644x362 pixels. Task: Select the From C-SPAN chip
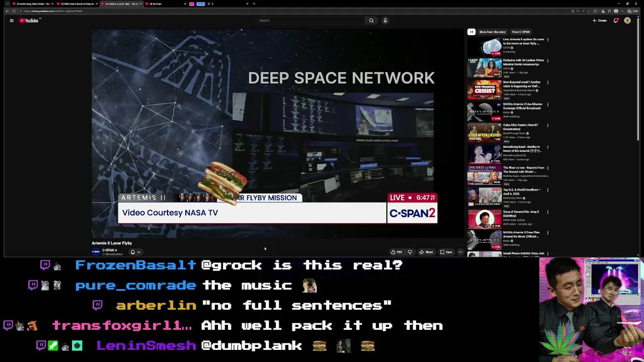[521, 32]
